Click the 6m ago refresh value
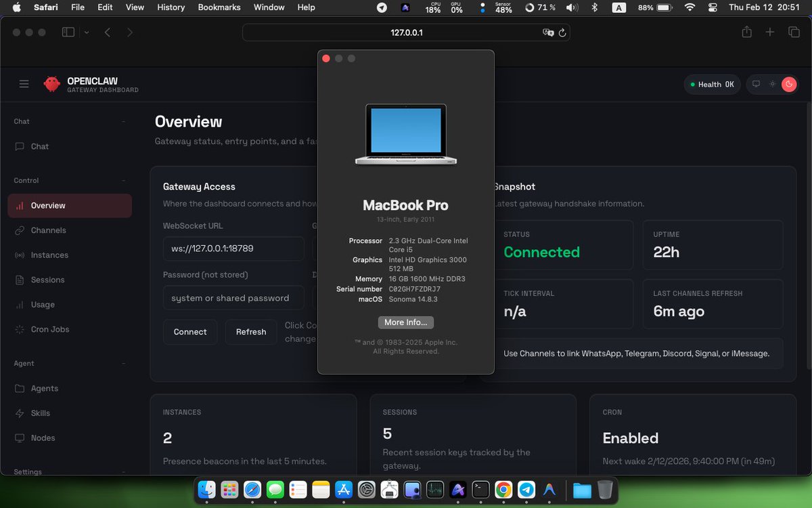The height and width of the screenshot is (508, 812). tap(679, 312)
